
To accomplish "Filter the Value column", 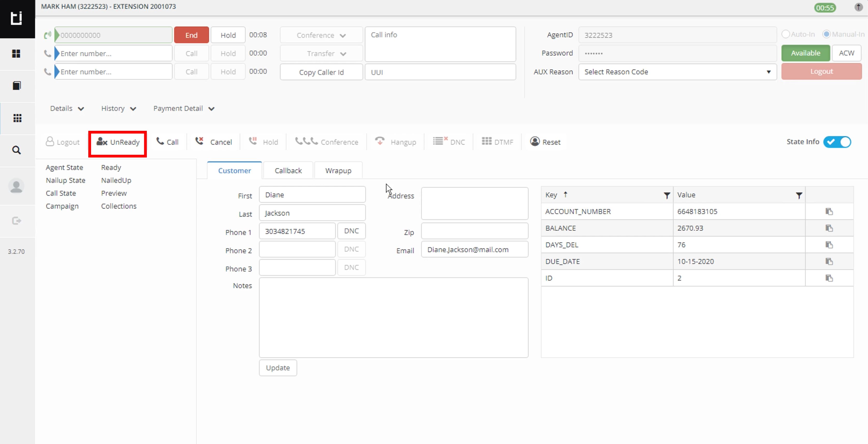I will [x=799, y=195].
